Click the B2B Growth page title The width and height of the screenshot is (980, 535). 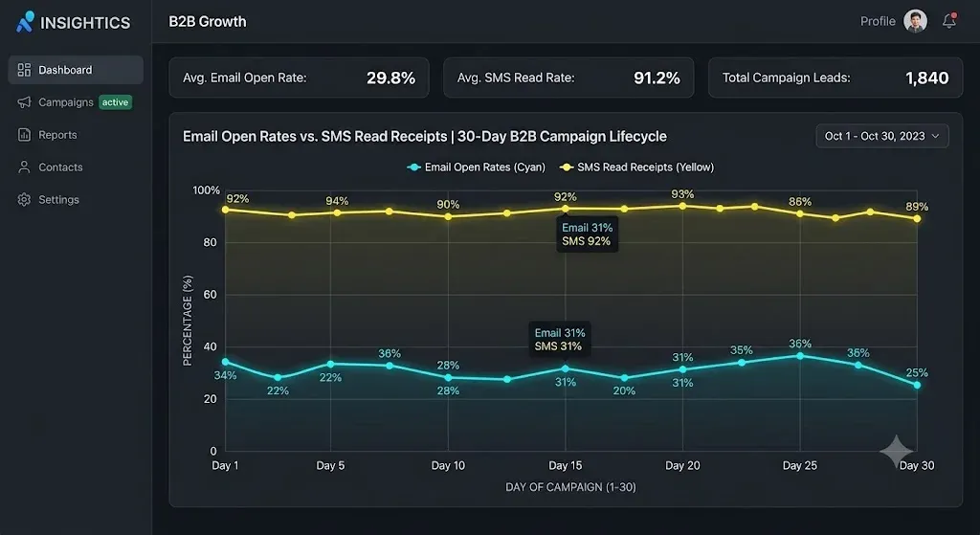[x=208, y=21]
